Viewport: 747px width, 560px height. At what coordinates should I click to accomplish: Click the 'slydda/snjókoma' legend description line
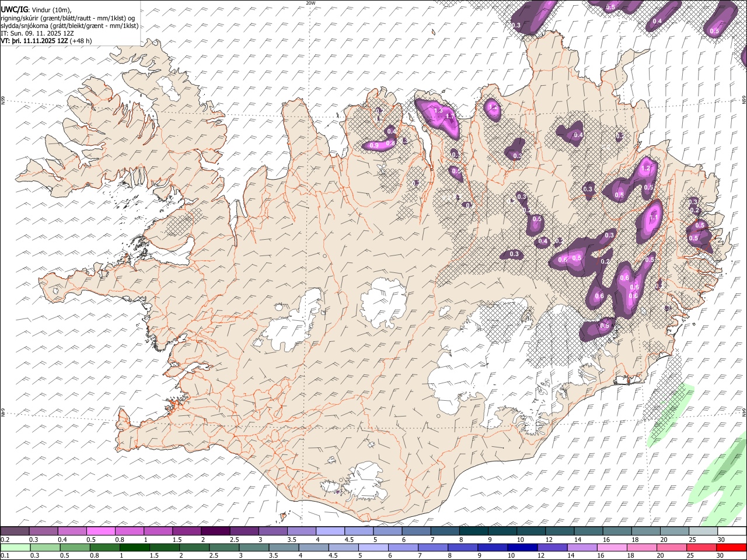[69, 26]
